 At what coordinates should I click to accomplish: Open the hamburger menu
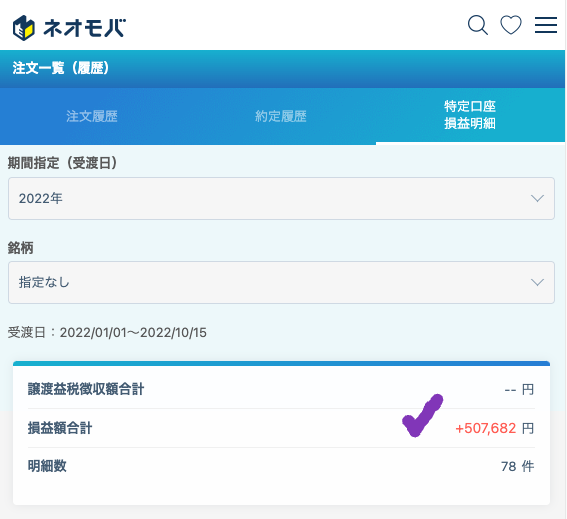click(546, 25)
